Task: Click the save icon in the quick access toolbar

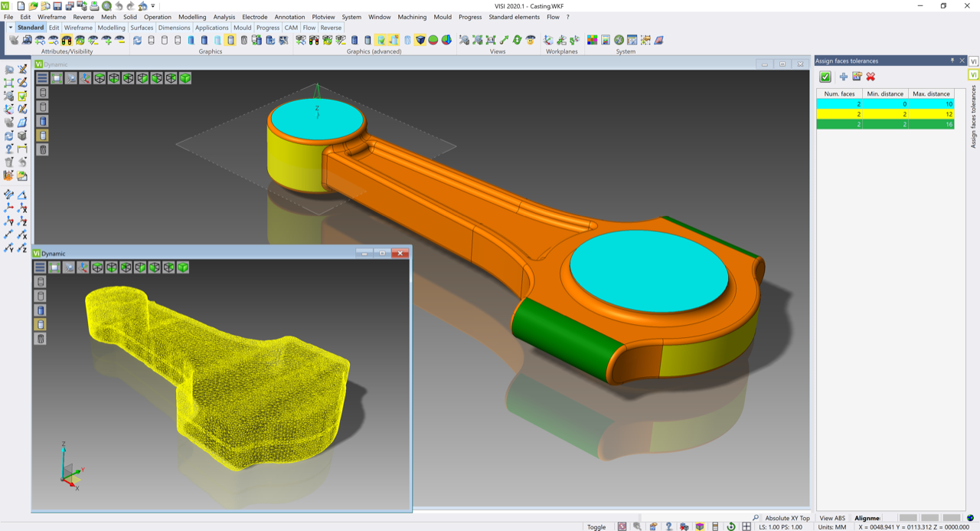Action: (57, 6)
